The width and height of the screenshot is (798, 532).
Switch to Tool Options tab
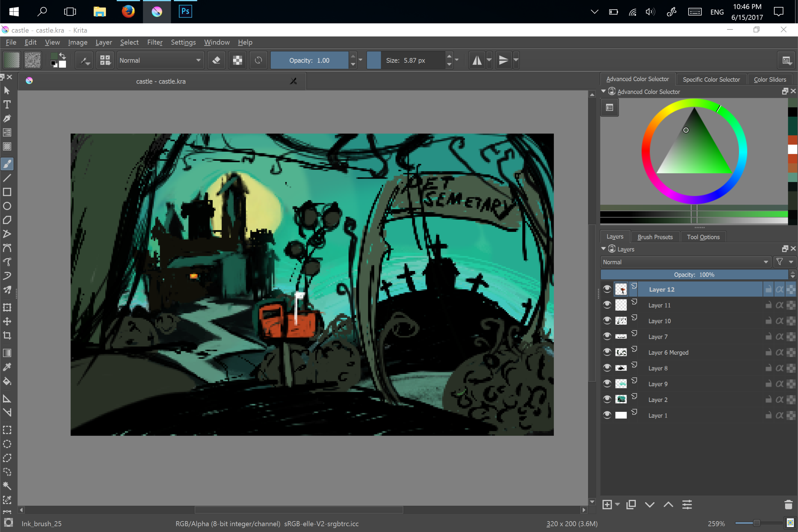click(x=703, y=237)
